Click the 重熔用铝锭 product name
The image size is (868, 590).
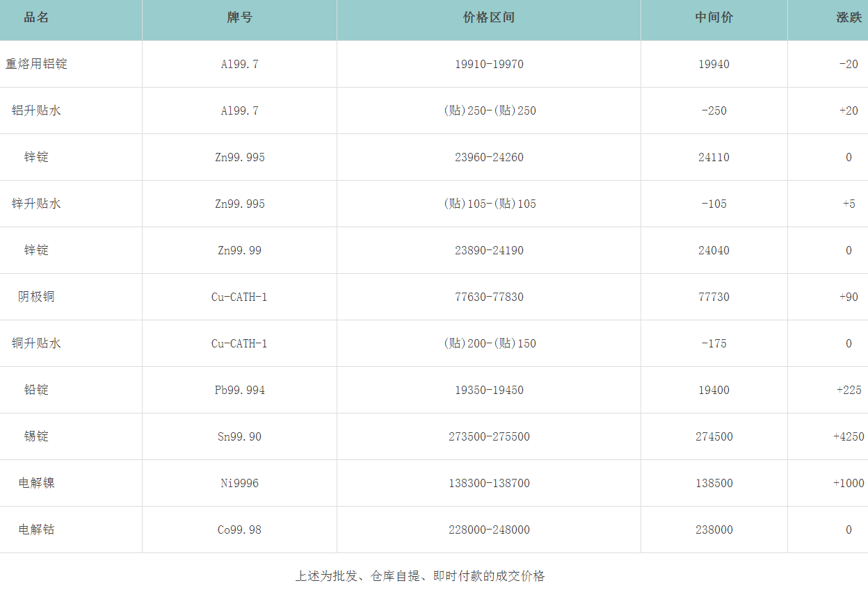(36, 64)
